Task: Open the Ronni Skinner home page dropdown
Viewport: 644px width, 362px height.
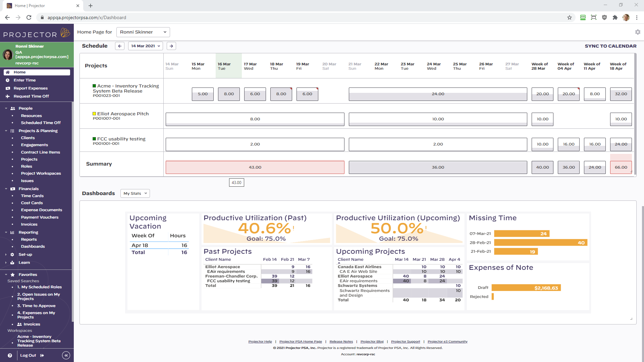Action: [x=143, y=32]
